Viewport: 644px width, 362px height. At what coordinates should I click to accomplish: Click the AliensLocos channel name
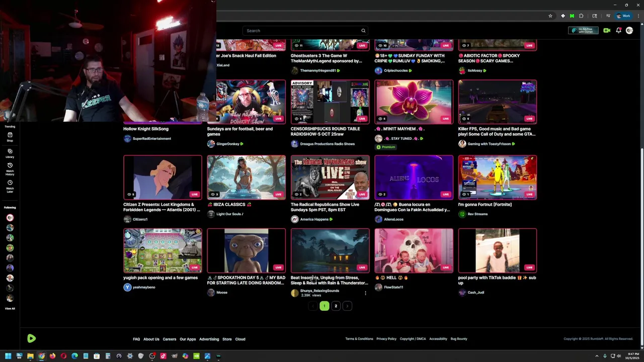393,219
